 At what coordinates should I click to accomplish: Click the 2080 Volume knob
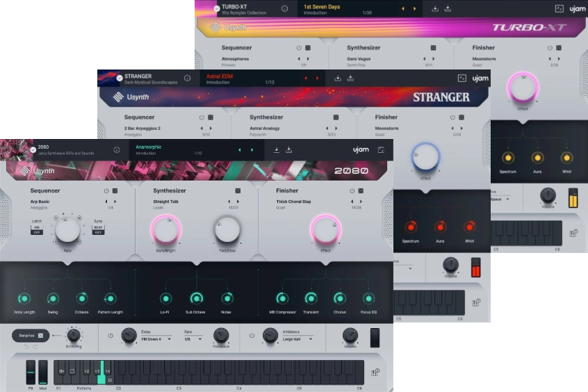[x=350, y=335]
